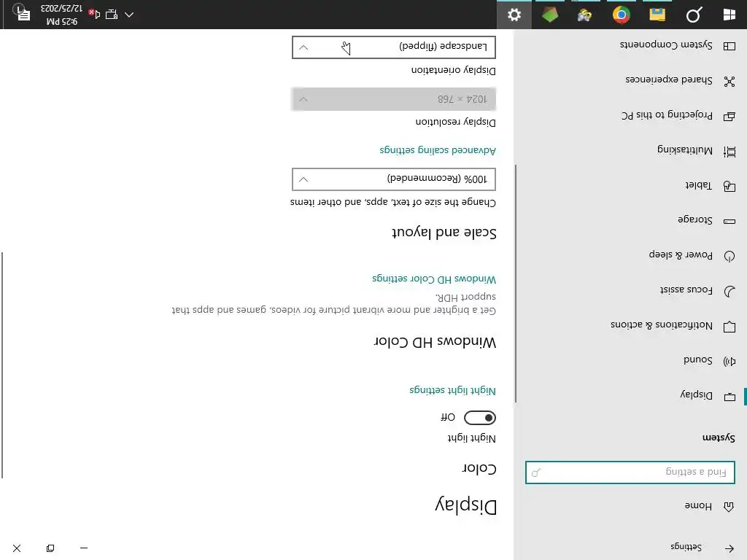Close the Settings window
Viewport: 747px width, 560px height.
coord(17,548)
